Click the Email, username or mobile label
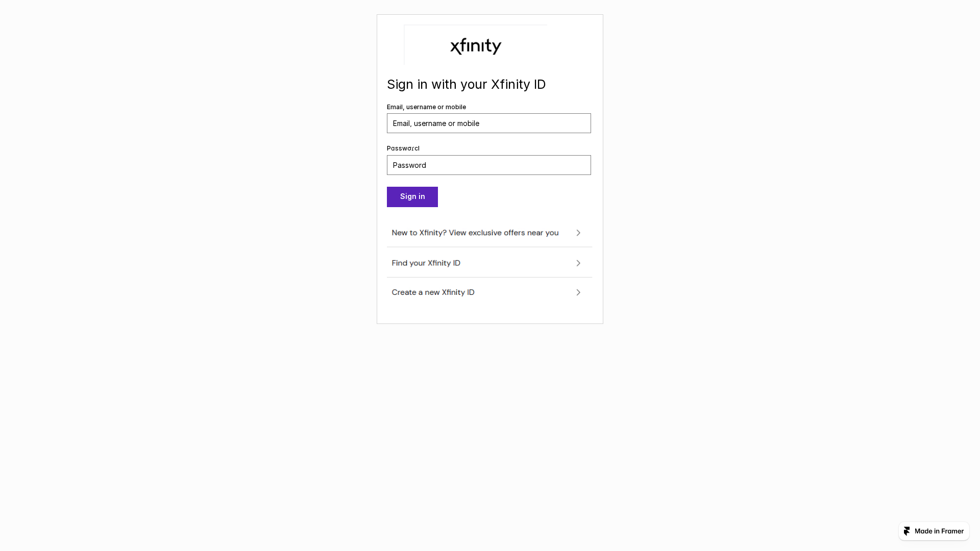The width and height of the screenshot is (980, 551). tap(426, 107)
